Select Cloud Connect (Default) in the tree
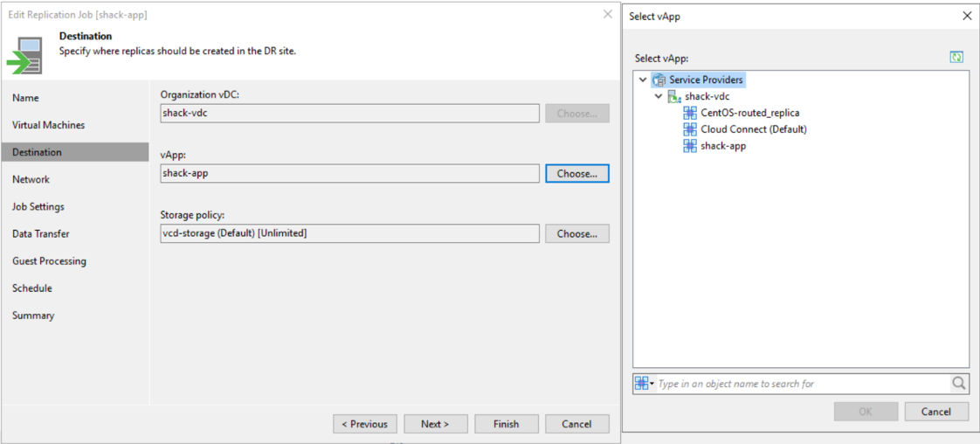Viewport: 980px width, 444px height. pos(754,129)
